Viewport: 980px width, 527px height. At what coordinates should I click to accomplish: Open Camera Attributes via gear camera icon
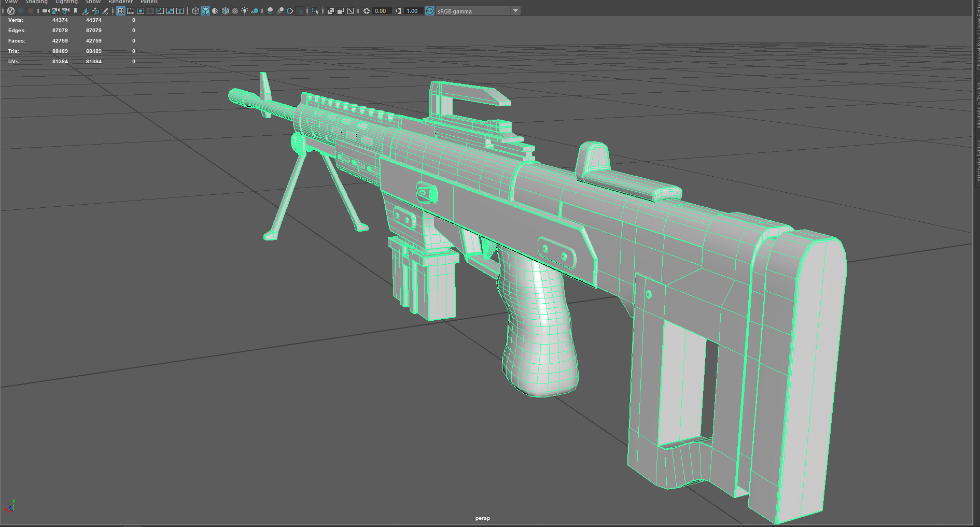pyautogui.click(x=66, y=11)
